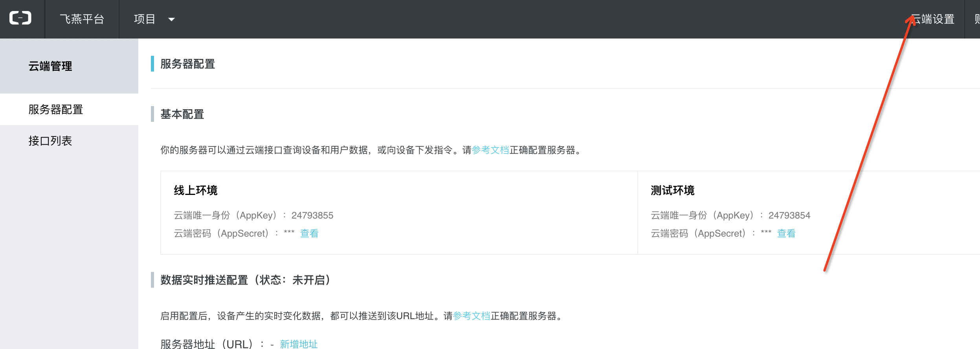Click the 测试环境 card title
The height and width of the screenshot is (349, 980).
(x=672, y=191)
